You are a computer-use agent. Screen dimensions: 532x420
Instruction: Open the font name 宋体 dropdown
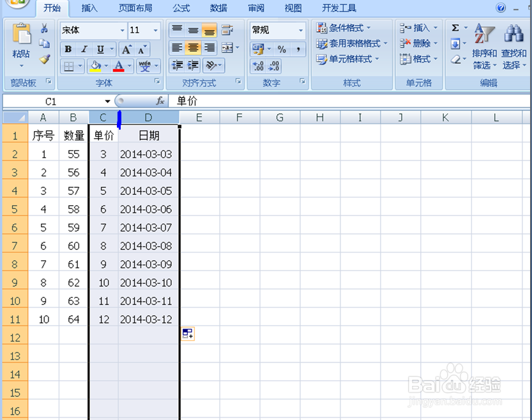(122, 31)
